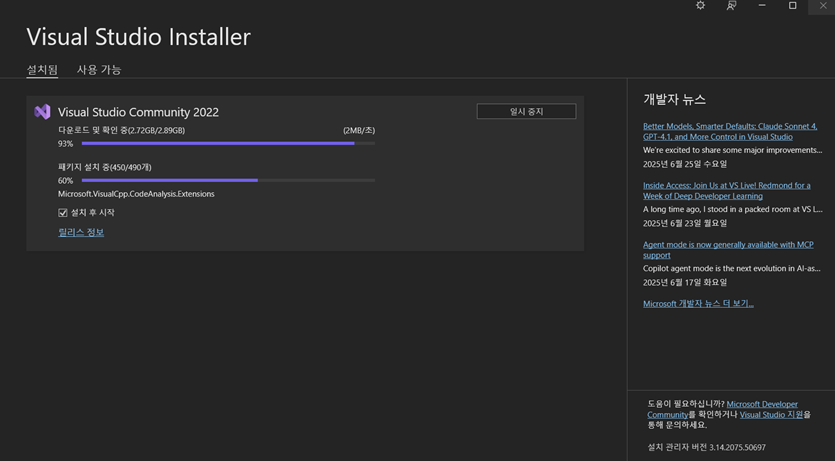Viewport: 835px width, 461px height.
Task: Click Microsoft.VisualCpp.CodeAnalysis.Extensions package name
Action: click(x=136, y=194)
